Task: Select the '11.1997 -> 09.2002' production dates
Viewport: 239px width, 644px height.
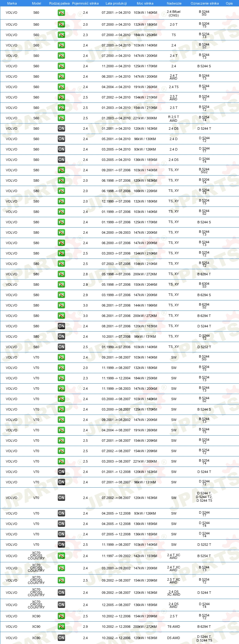Action: [116, 556]
